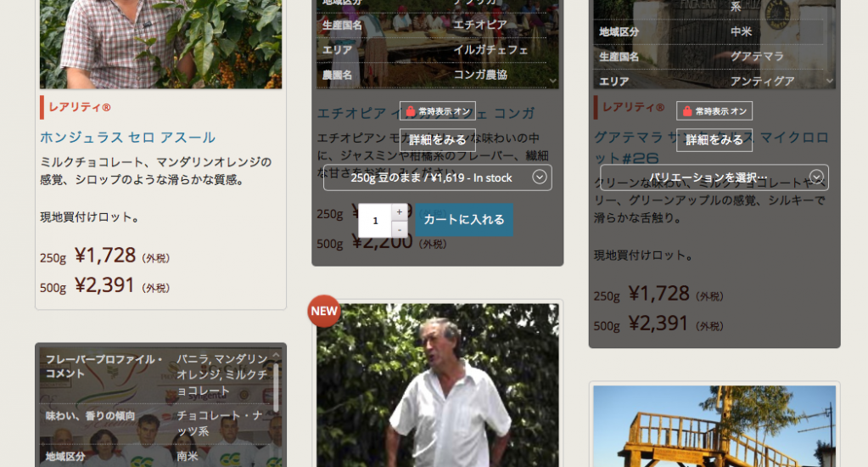Click the 南米 region value
This screenshot has width=868, height=467.
click(188, 457)
